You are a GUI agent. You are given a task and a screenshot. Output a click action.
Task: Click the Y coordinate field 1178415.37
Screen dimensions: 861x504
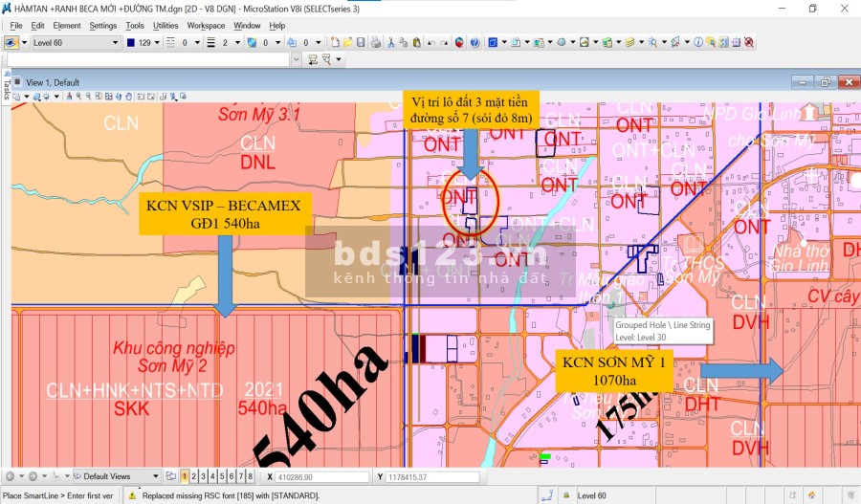432,477
